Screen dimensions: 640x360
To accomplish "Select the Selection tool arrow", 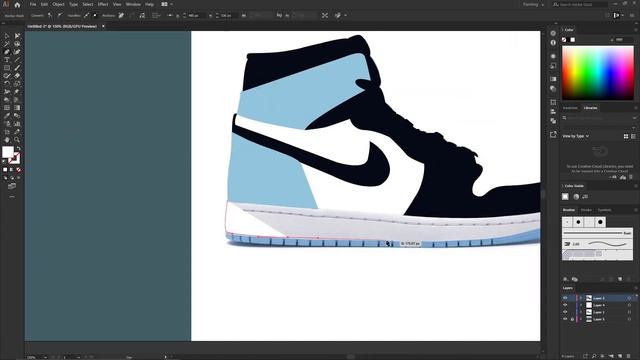I will (x=7, y=36).
